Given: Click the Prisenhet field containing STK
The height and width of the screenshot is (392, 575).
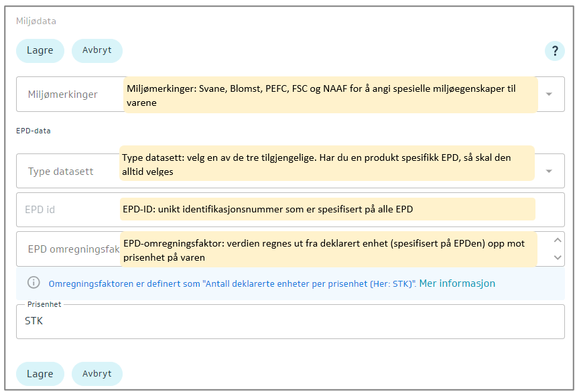Looking at the screenshot, I should point(290,322).
